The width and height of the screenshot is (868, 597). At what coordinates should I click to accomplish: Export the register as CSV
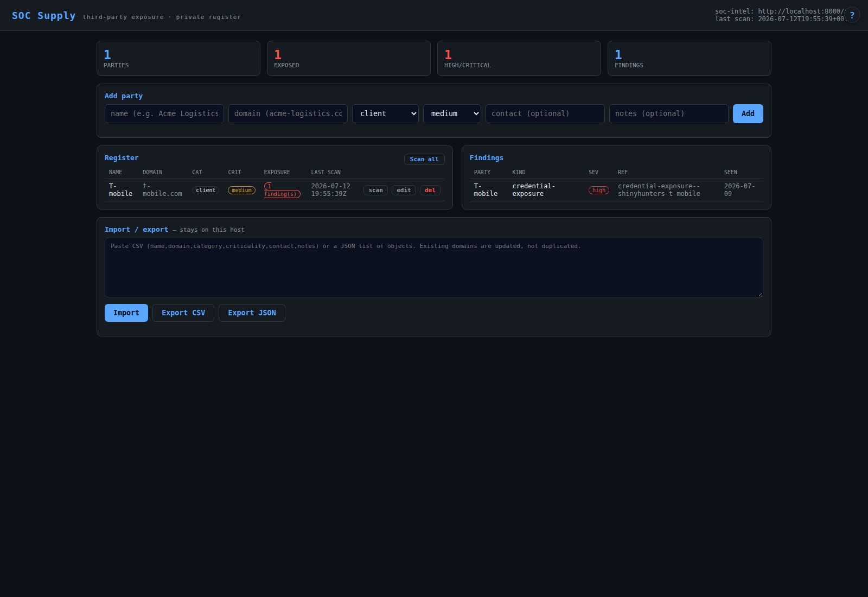click(x=183, y=313)
